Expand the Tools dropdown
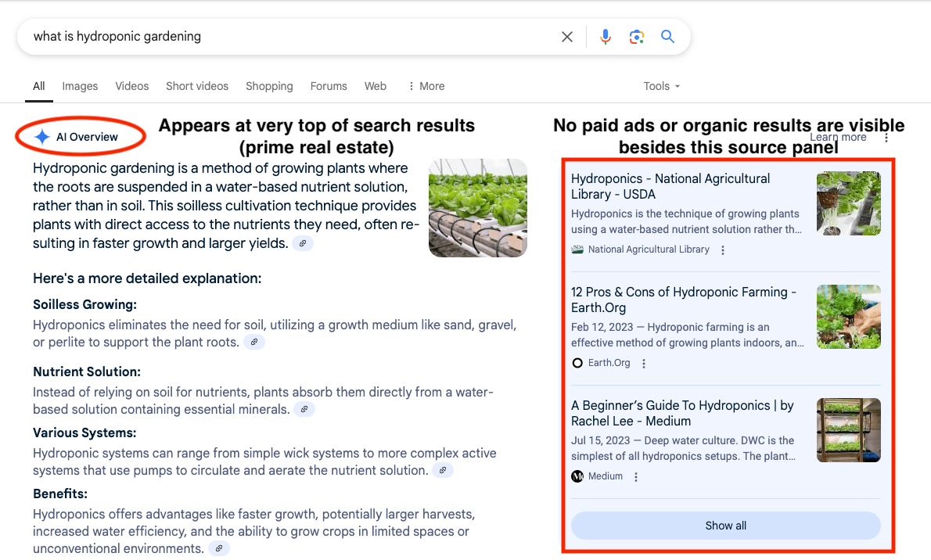931x560 pixels. [661, 86]
